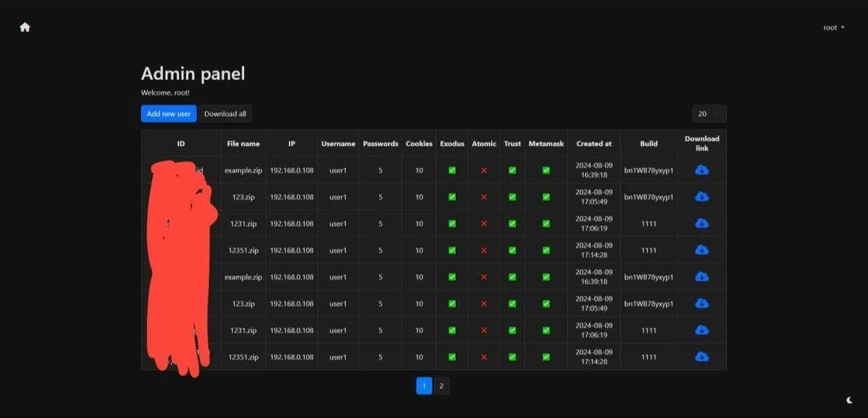This screenshot has width=868, height=418.
Task: Click the Username column header
Action: click(x=338, y=143)
